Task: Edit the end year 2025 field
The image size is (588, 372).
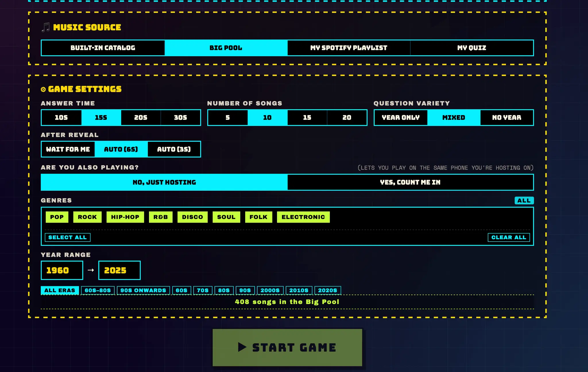Action: pyautogui.click(x=119, y=270)
